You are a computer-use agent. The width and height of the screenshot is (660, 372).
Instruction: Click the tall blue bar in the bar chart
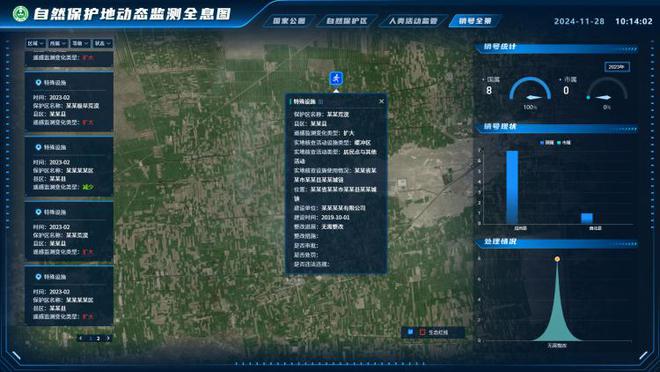[512, 187]
